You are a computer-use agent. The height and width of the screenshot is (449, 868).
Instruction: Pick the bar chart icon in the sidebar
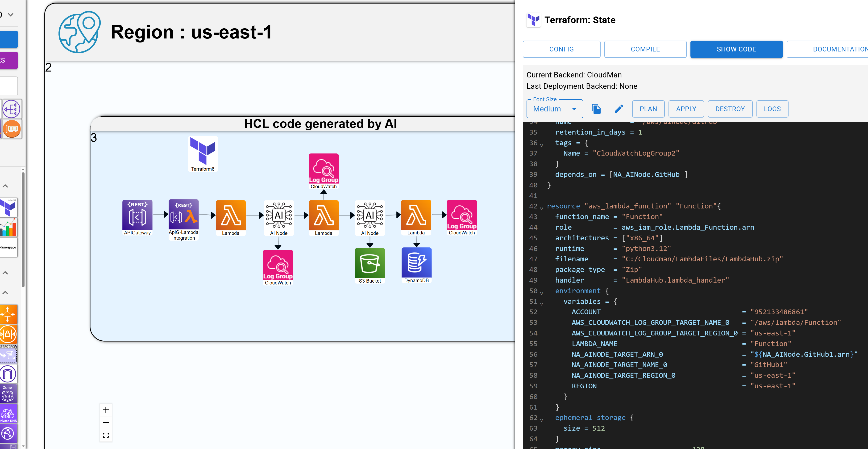click(x=8, y=227)
